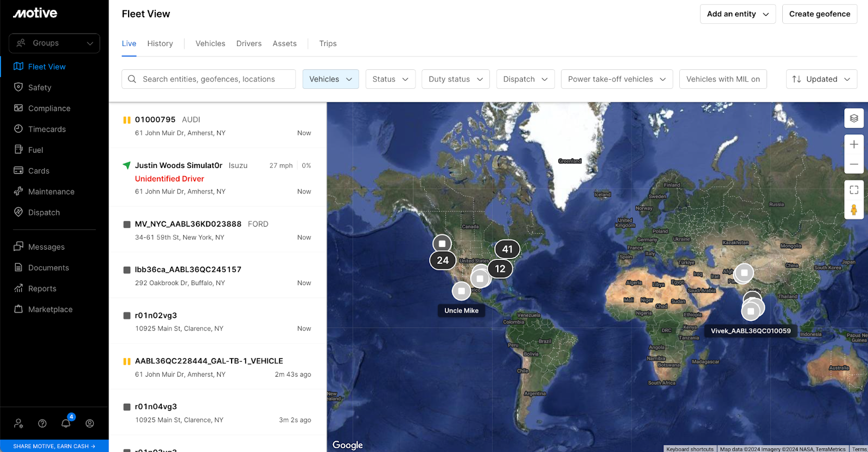Viewport: 868px width, 452px height.
Task: Select the 41 vehicle cluster on map
Action: point(507,249)
